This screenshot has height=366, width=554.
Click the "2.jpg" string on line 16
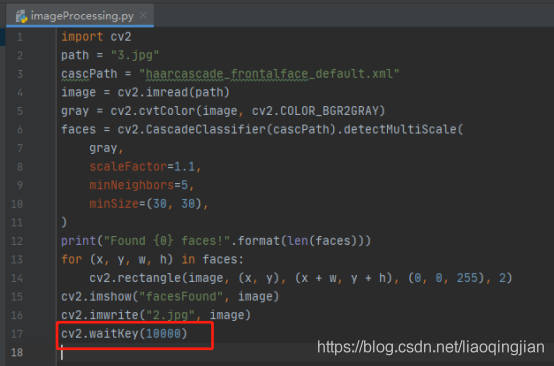pos(170,315)
